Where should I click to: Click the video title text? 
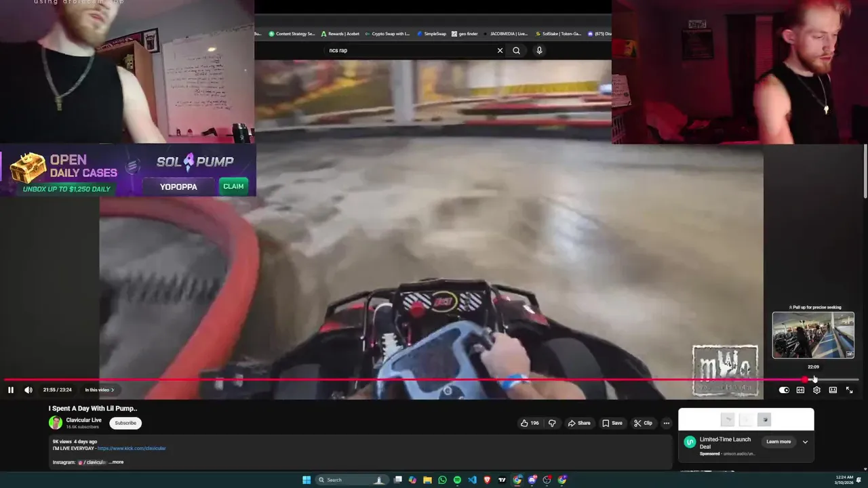(x=93, y=409)
